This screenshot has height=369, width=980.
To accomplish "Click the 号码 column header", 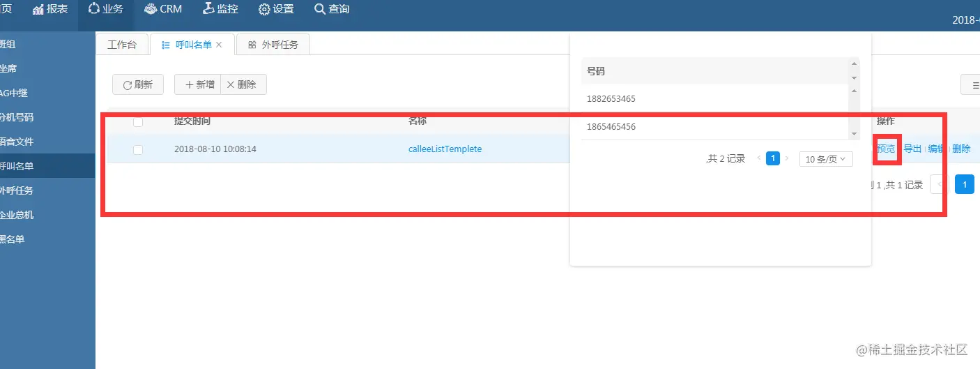I will click(x=596, y=71).
